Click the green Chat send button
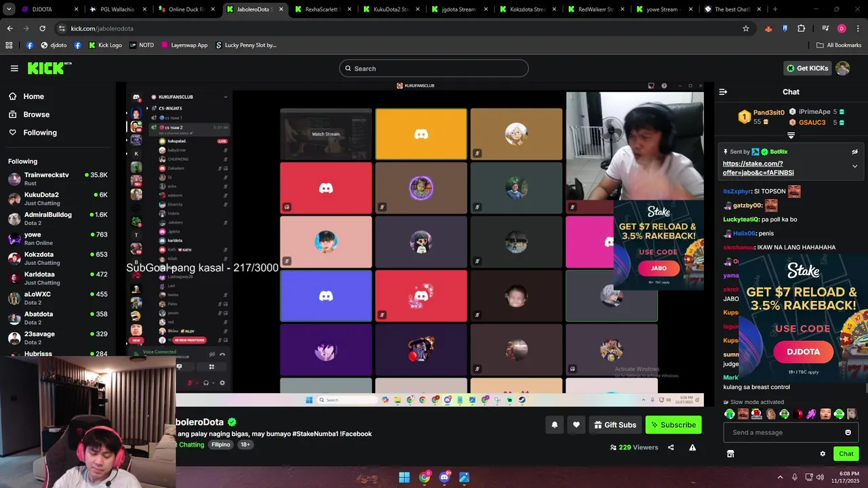Viewport: 868px width, 488px height. (x=846, y=454)
